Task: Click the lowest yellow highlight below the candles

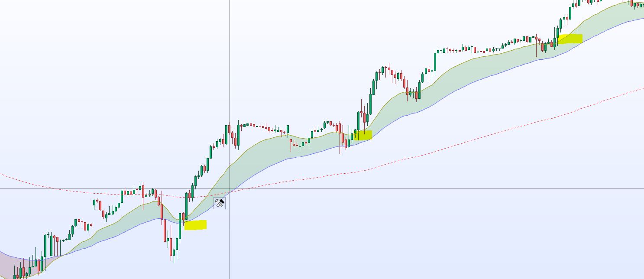Action: [195, 225]
